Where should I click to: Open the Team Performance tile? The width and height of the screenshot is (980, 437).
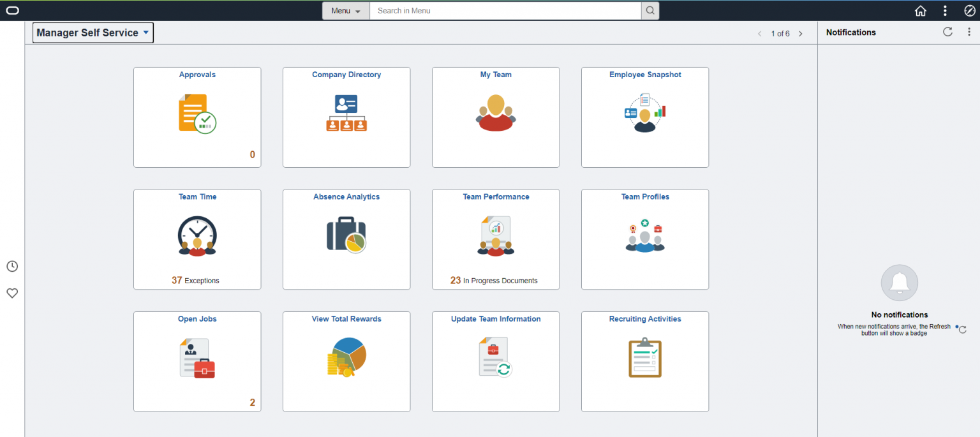point(495,239)
